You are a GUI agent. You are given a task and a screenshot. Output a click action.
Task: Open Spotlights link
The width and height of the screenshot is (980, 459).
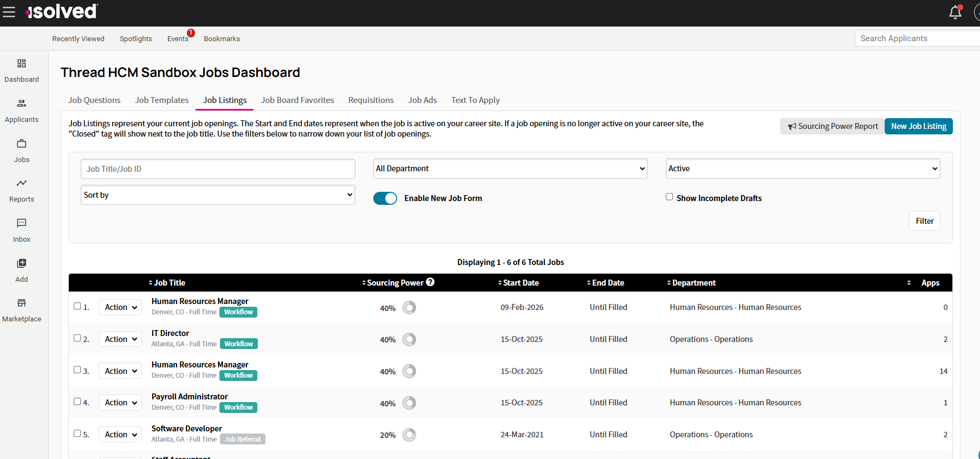[136, 39]
